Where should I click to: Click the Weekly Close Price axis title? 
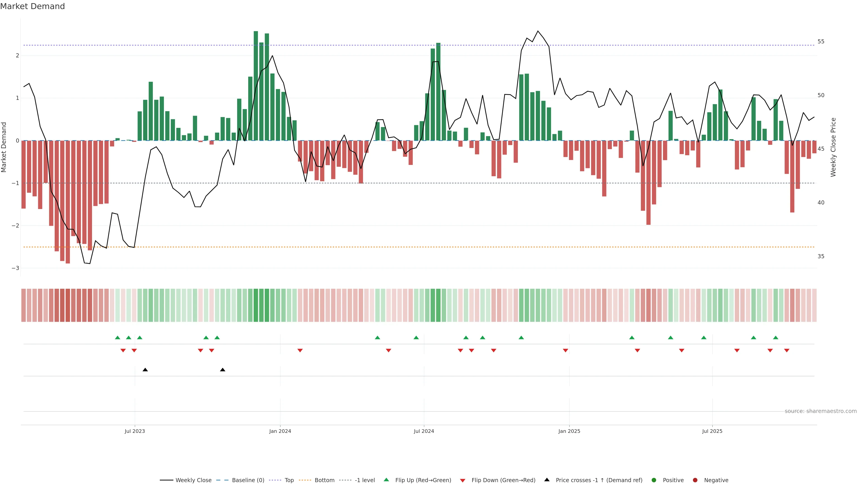pyautogui.click(x=833, y=147)
